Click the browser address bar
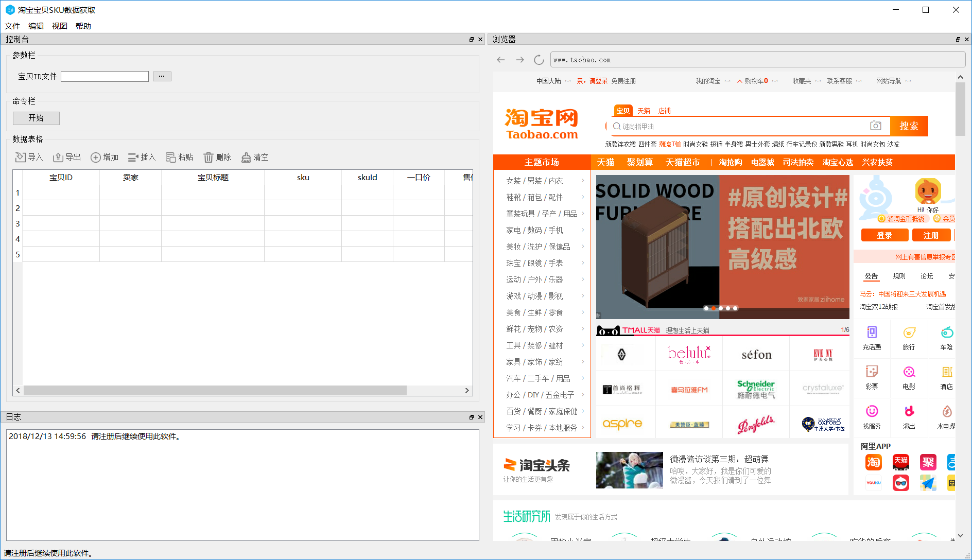Viewport: 972px width, 560px height. [x=757, y=60]
